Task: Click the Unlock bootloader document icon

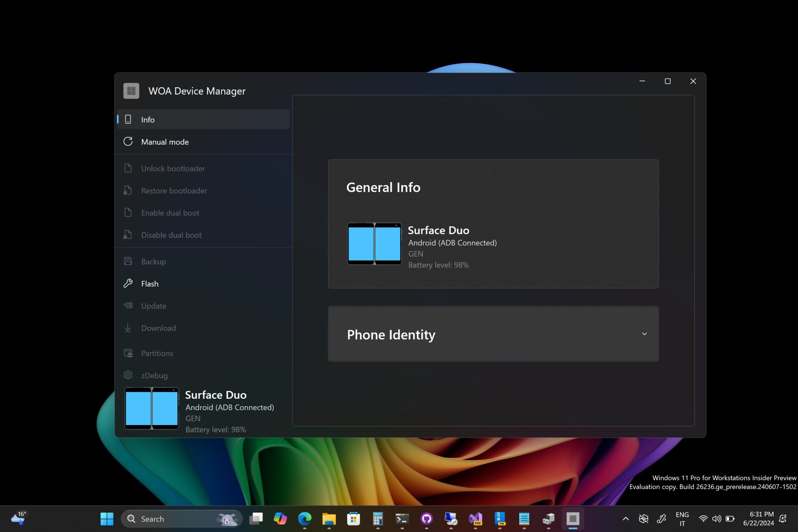Action: click(128, 168)
